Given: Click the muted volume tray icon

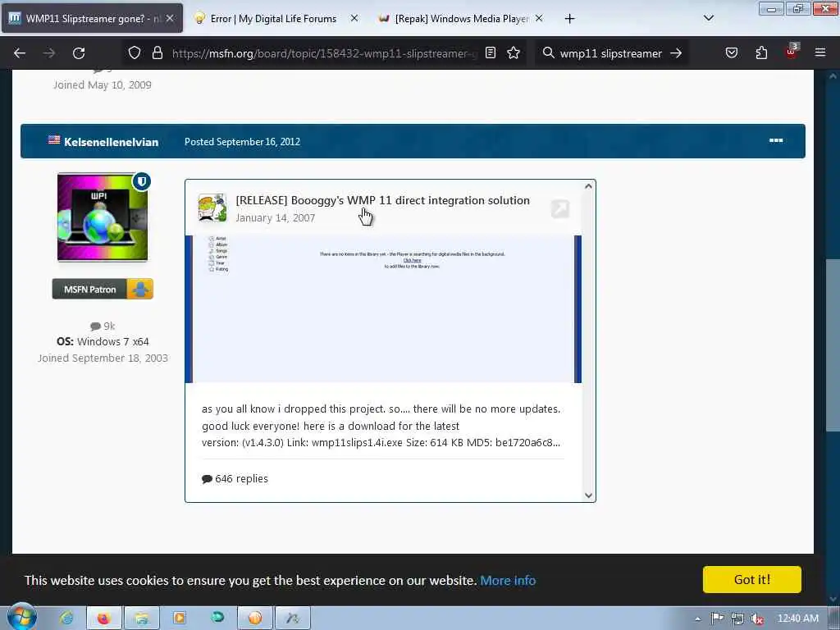Looking at the screenshot, I should click(x=757, y=619).
